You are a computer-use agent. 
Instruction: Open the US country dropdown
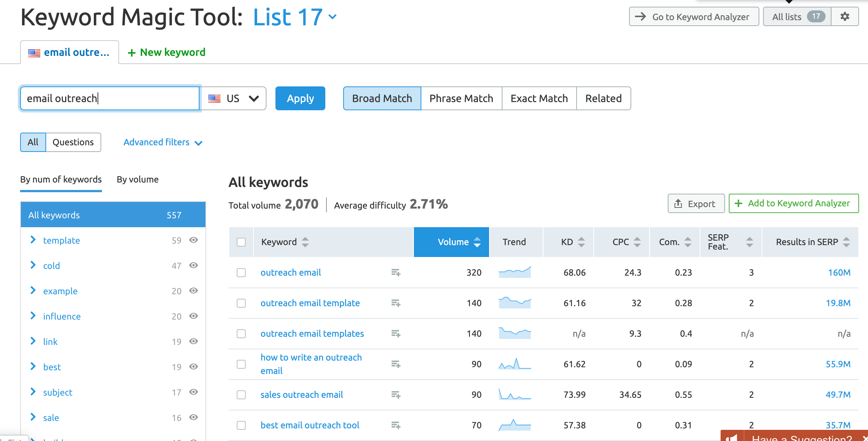234,99
